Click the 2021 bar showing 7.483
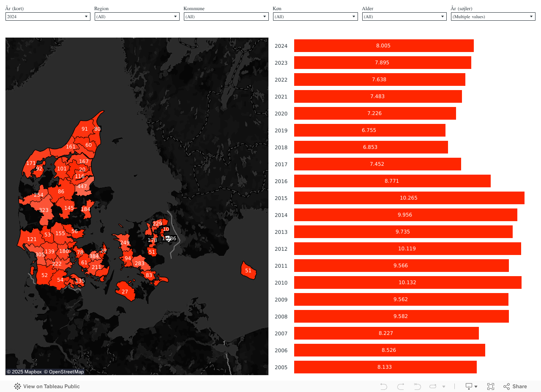The image size is (541, 392). [378, 96]
